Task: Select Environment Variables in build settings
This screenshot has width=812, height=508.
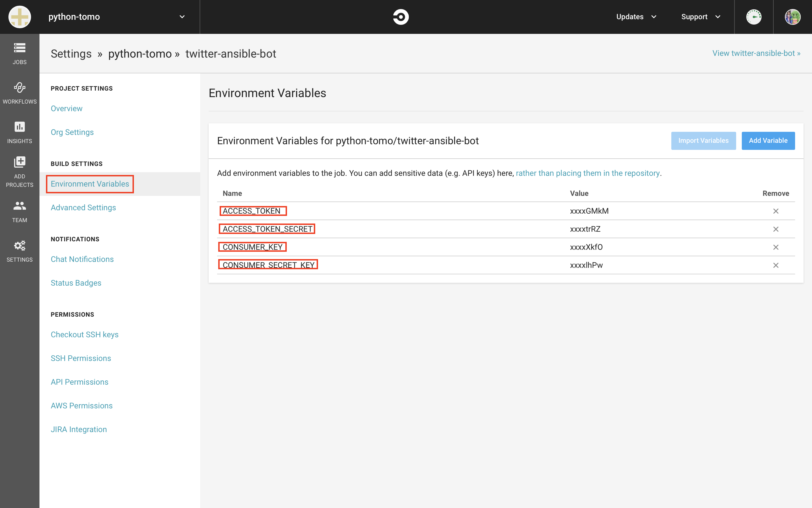Action: pyautogui.click(x=90, y=184)
